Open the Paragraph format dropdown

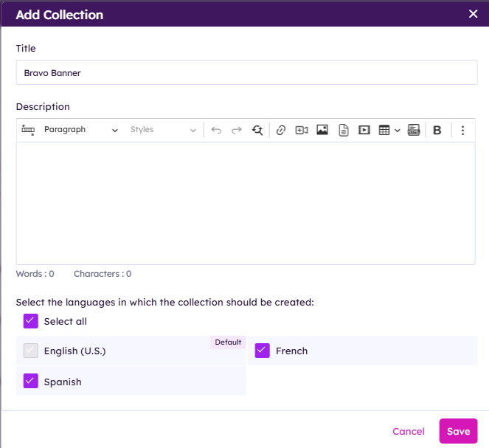click(x=80, y=130)
